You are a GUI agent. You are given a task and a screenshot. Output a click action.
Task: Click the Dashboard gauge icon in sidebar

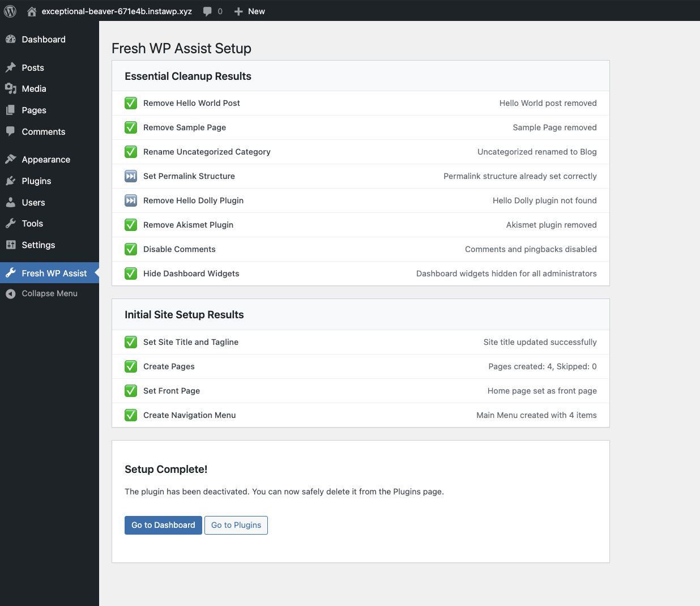11,39
